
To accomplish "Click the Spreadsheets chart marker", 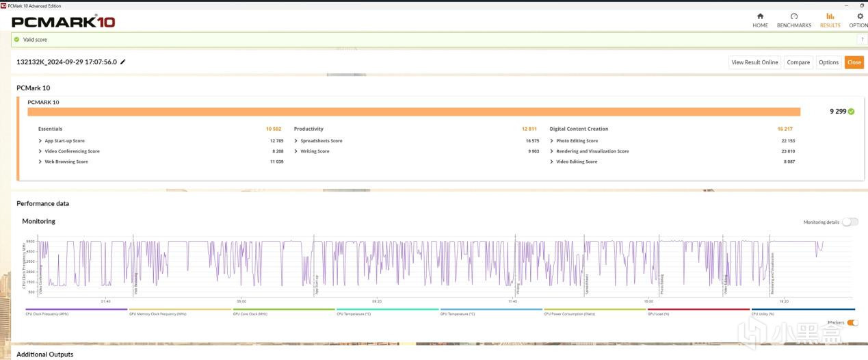I will (x=588, y=284).
